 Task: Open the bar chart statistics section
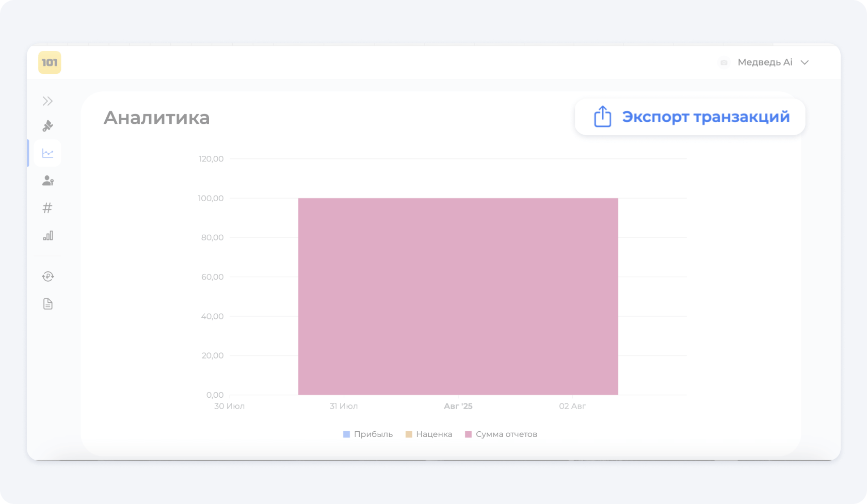point(47,236)
